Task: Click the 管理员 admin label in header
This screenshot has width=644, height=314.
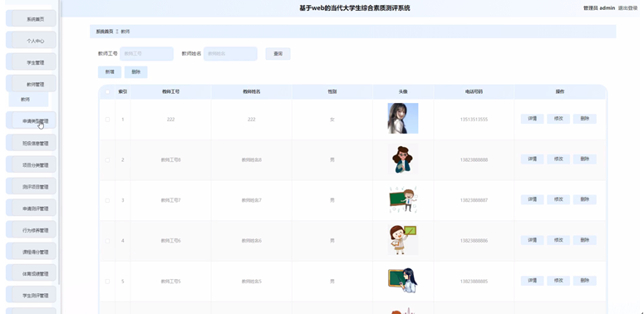Action: [x=599, y=8]
